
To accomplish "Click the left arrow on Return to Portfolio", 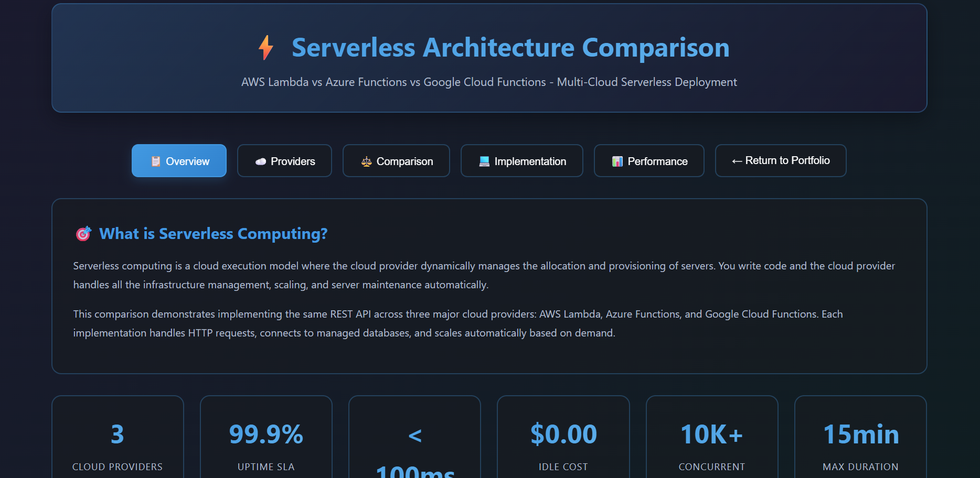I will pos(736,160).
